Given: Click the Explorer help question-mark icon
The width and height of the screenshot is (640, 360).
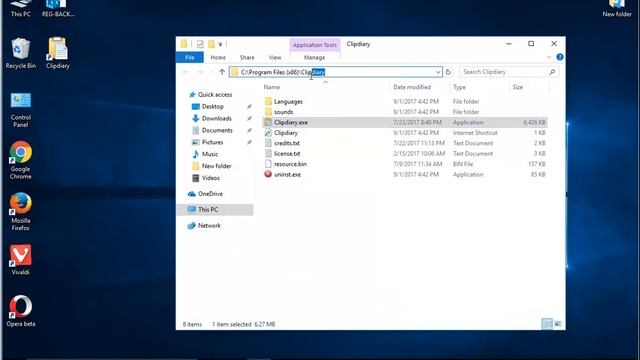Looking at the screenshot, I should [560, 57].
